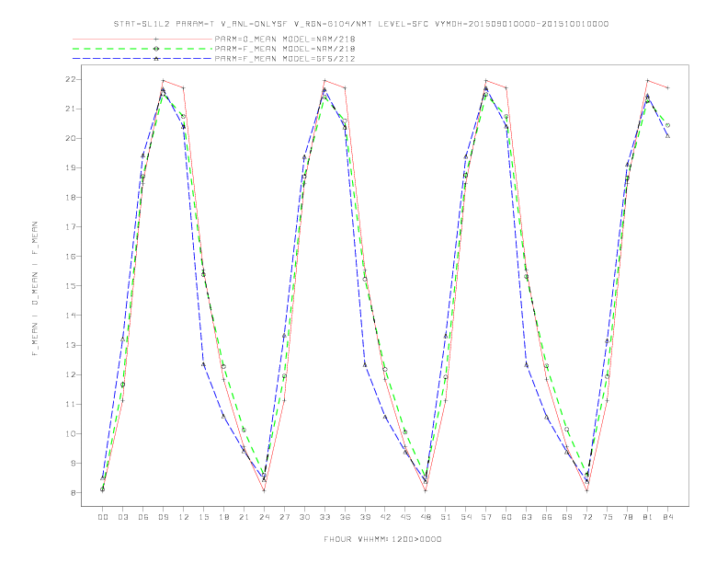Click y-axis tick label 20
Viewport: 728px width, 563px height.
[71, 138]
